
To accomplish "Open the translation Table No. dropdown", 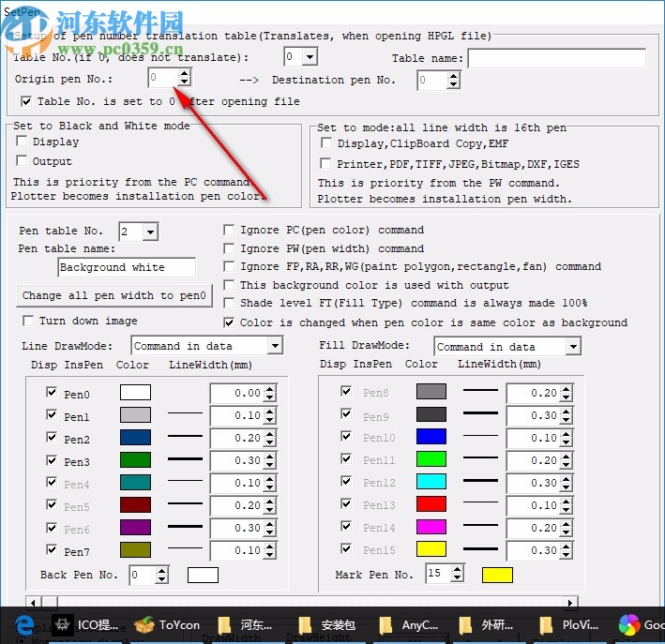I will pos(310,56).
